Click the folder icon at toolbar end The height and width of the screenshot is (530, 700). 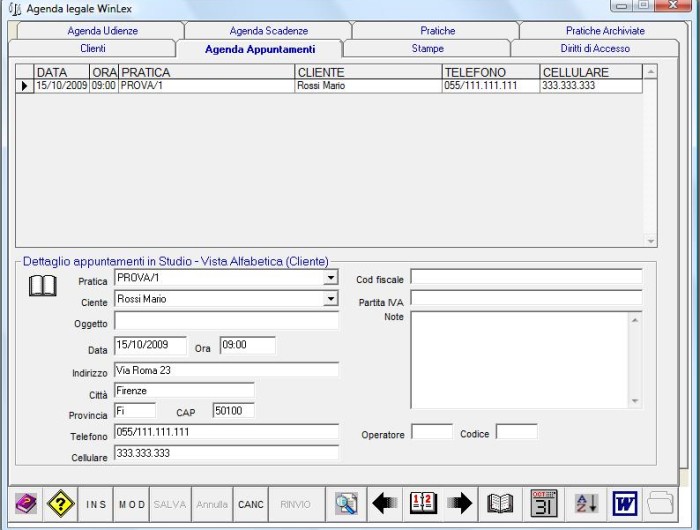click(x=660, y=504)
